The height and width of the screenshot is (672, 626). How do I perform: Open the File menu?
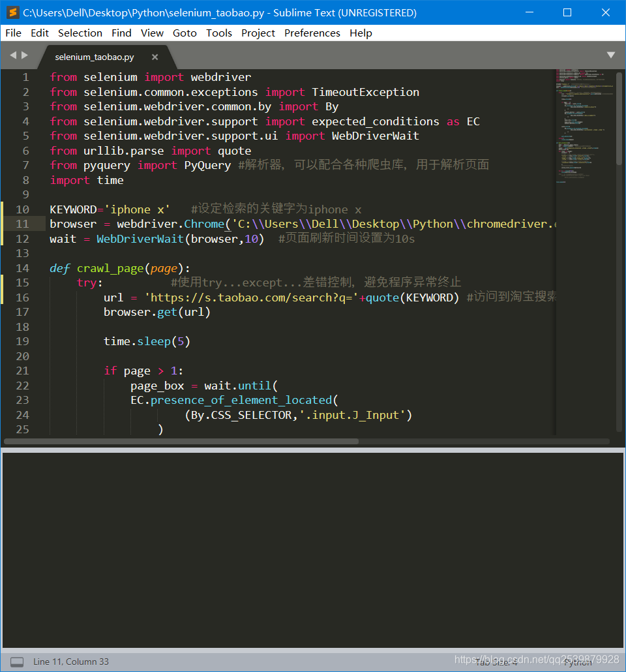pyautogui.click(x=13, y=33)
